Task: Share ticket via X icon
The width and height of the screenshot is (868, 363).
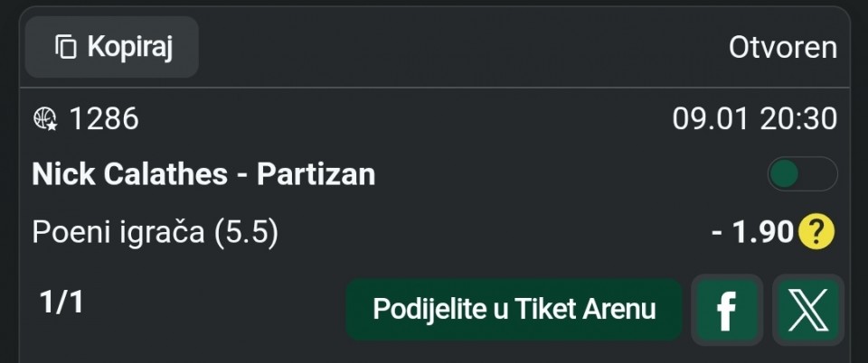Action: coord(808,311)
